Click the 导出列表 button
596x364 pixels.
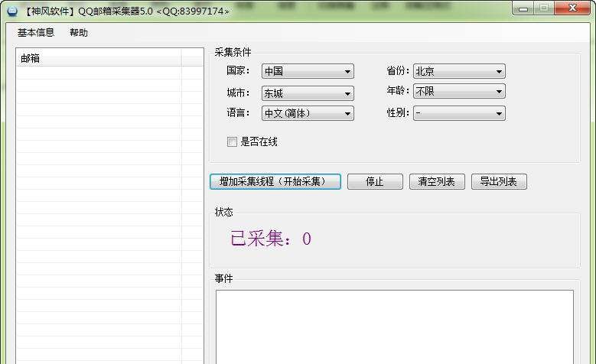point(499,182)
